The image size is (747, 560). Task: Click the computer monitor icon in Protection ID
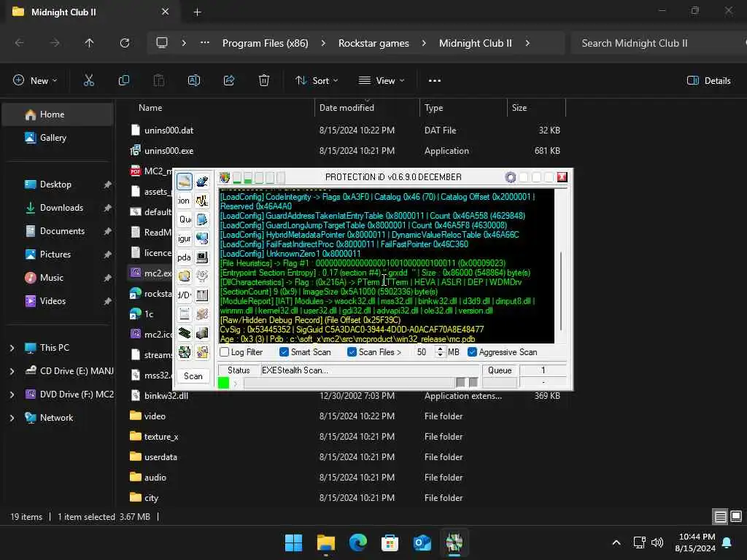tap(202, 257)
